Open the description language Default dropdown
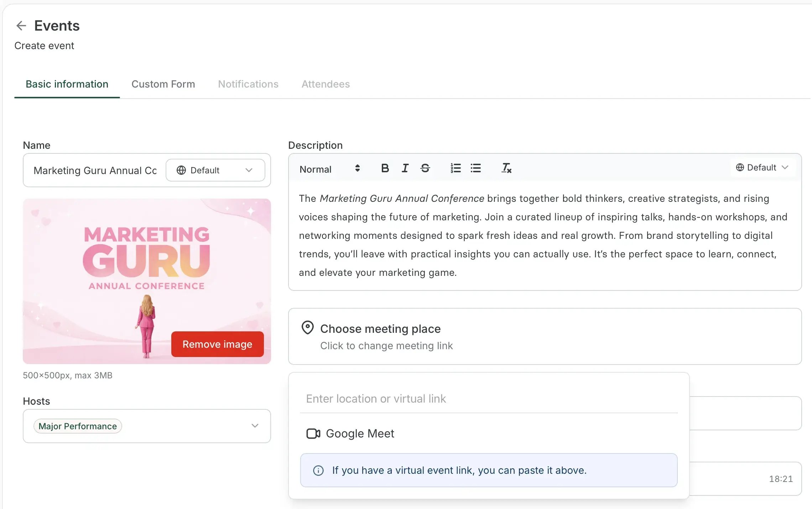Viewport: 812px width, 509px height. pos(762,168)
